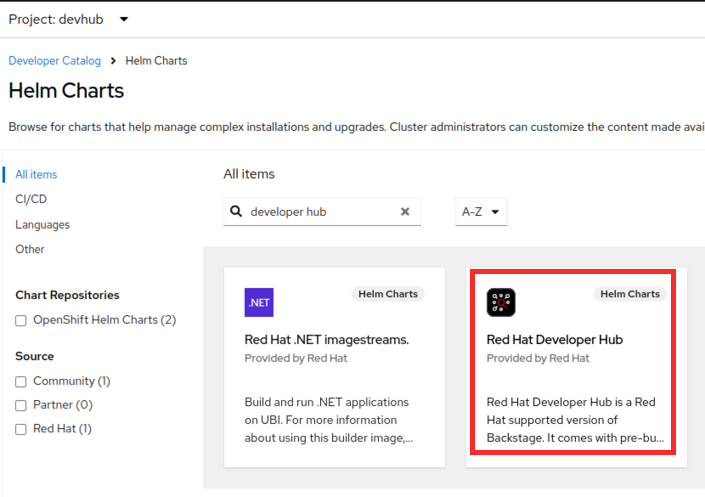The height and width of the screenshot is (497, 705).
Task: Click the search magnifier icon
Action: [x=236, y=211]
